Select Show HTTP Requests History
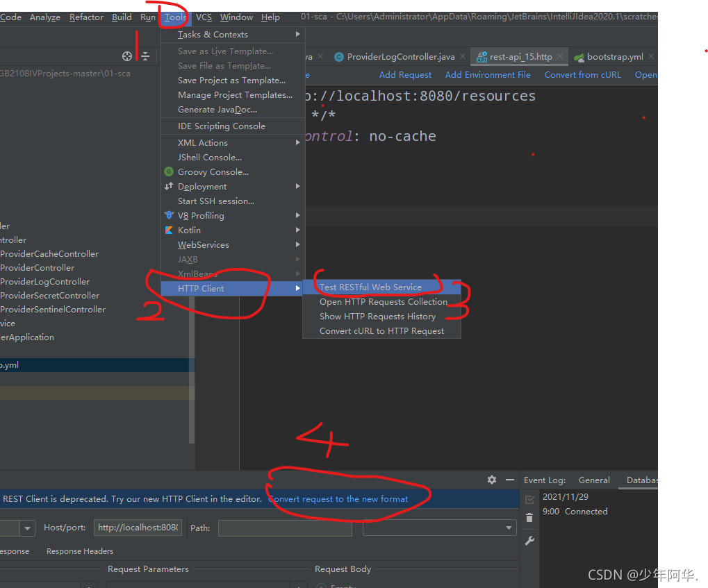Viewport: 708px width, 588px height. tap(382, 317)
